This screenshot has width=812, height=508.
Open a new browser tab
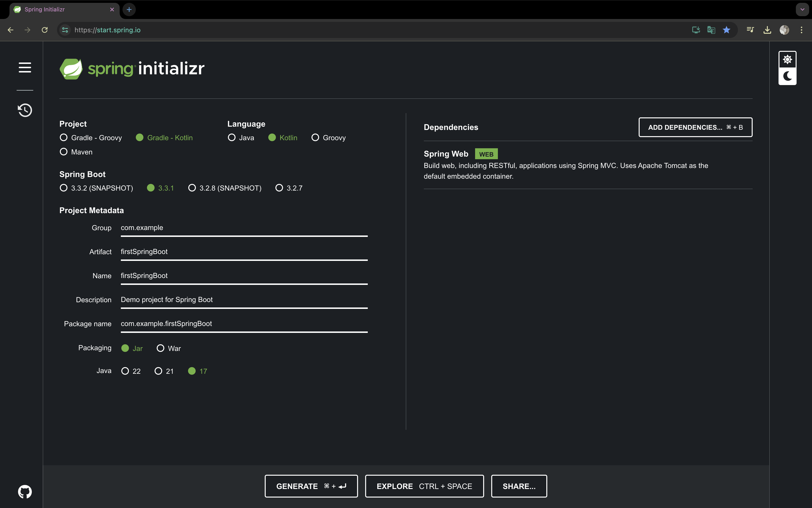coord(129,10)
